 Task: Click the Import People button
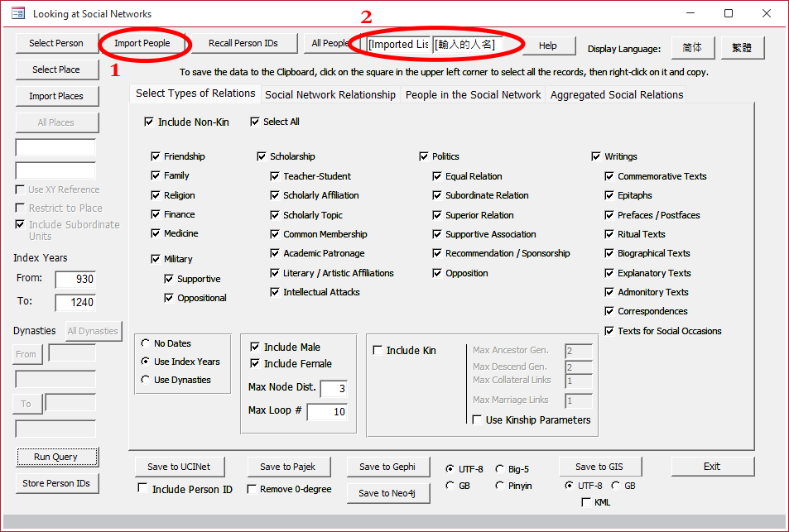142,43
